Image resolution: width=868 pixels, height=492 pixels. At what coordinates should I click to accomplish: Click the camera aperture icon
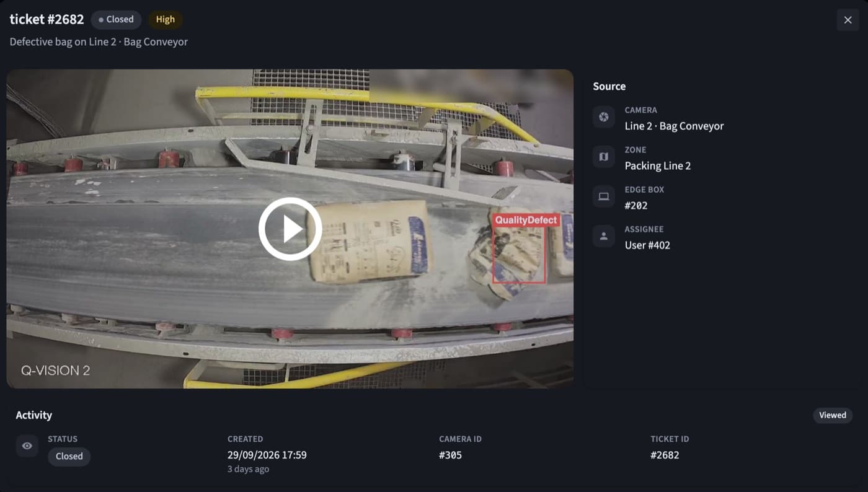click(x=604, y=117)
